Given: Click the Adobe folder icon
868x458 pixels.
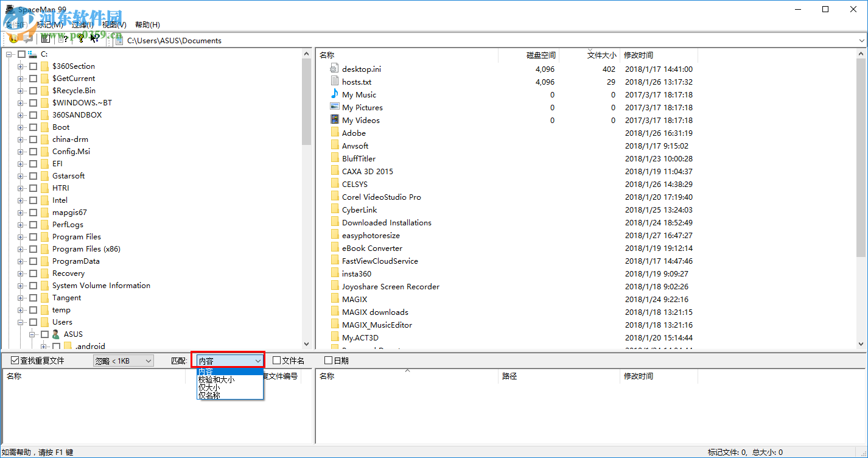Looking at the screenshot, I should click(x=334, y=133).
